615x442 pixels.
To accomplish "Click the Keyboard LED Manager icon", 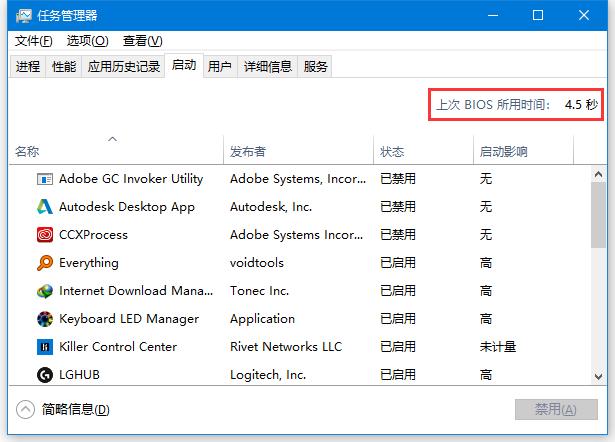I will pos(44,319).
